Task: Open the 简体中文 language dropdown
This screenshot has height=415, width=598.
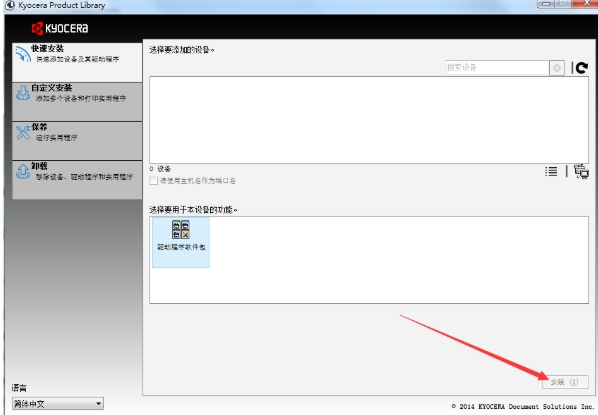Action: point(58,404)
